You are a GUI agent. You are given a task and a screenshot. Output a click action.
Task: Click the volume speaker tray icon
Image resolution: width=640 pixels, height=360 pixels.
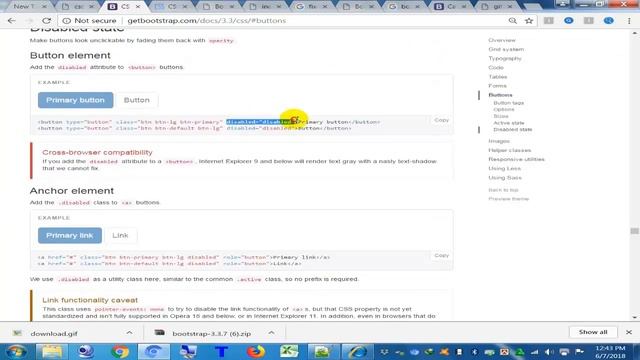point(549,352)
